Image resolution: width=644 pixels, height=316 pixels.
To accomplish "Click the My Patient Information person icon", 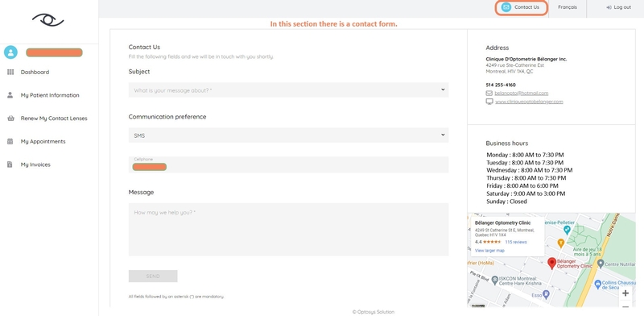I will [10, 95].
